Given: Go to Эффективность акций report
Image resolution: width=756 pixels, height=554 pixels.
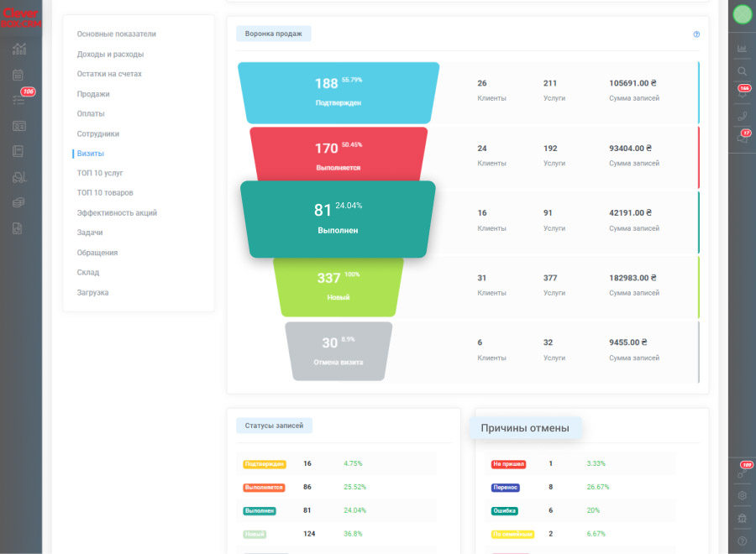Looking at the screenshot, I should click(117, 213).
